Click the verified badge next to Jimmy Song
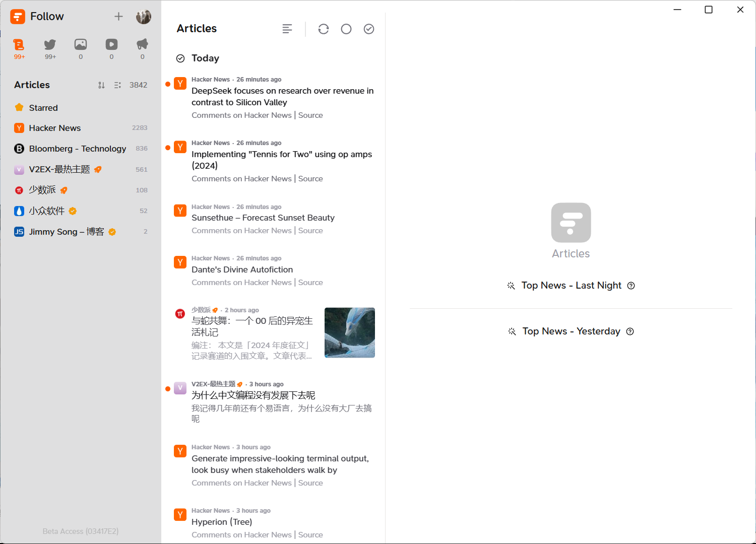Screen dimensions: 756x544 (112, 232)
